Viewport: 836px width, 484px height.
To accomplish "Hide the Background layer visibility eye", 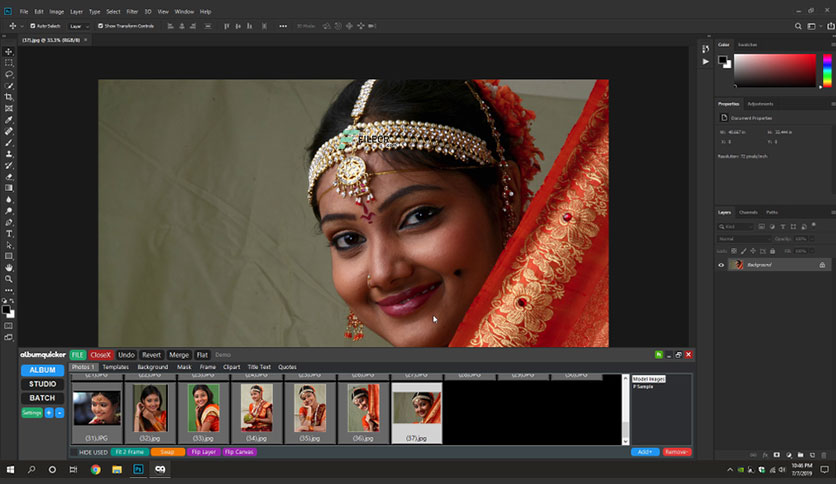I will tap(721, 265).
